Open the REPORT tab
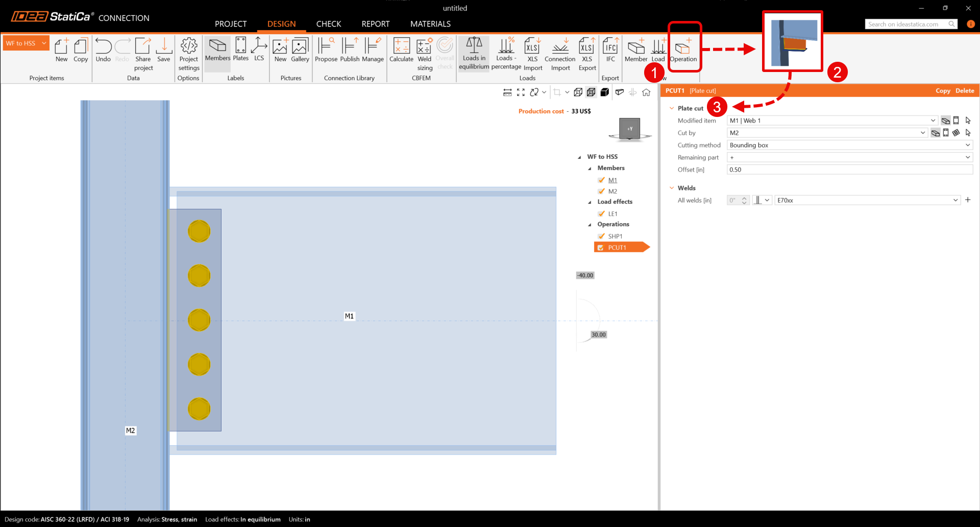 (375, 24)
